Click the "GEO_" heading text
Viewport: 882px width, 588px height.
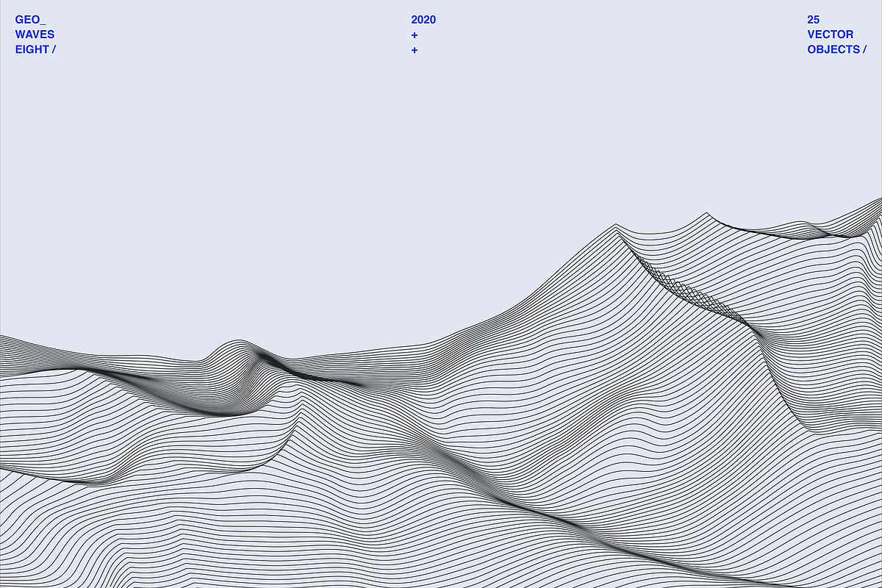(x=30, y=20)
